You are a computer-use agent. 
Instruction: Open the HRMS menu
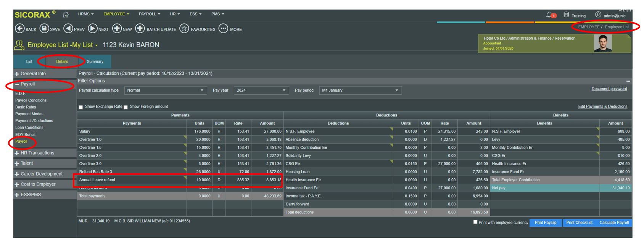pos(86,14)
